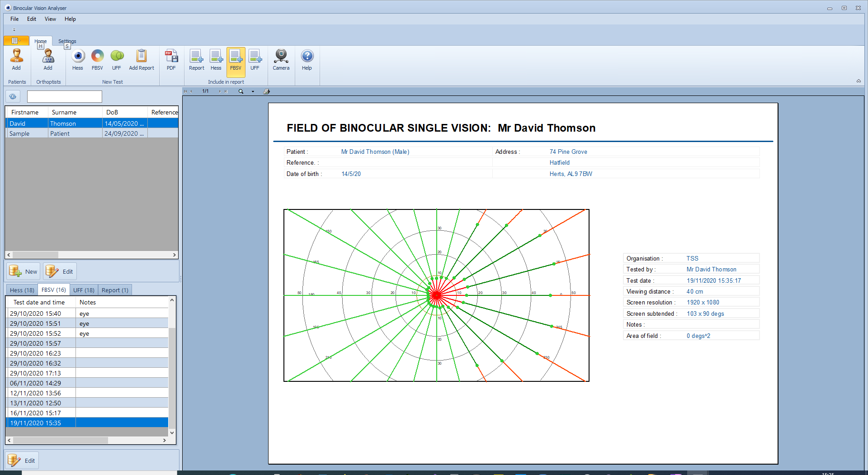Open the orange application menu dropdown
The width and height of the screenshot is (868, 475).
click(16, 41)
